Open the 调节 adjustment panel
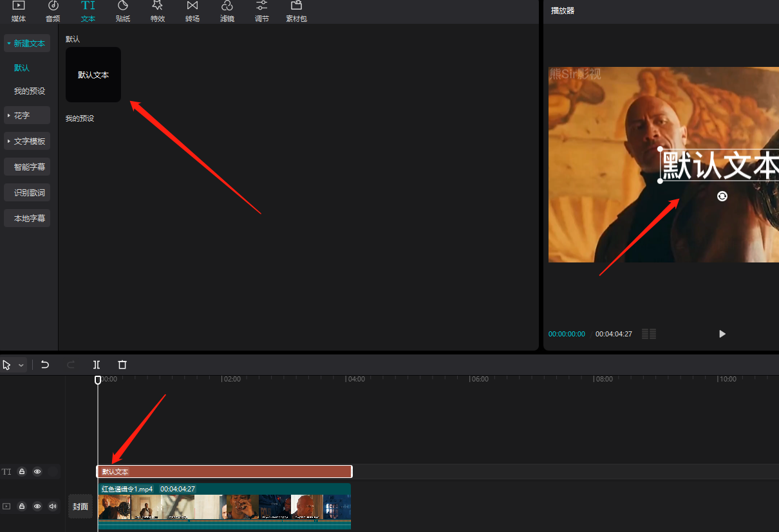 [x=261, y=11]
